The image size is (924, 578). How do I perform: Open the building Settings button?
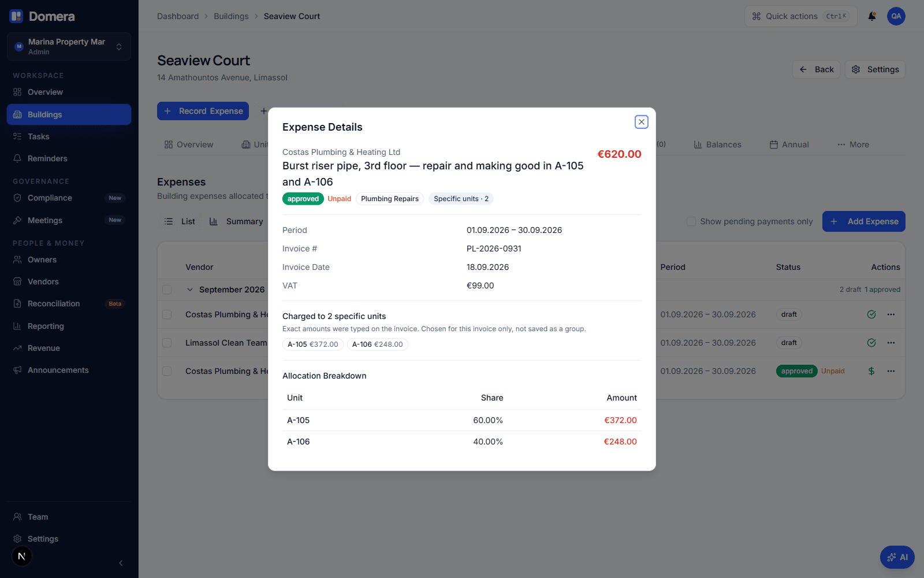(875, 69)
